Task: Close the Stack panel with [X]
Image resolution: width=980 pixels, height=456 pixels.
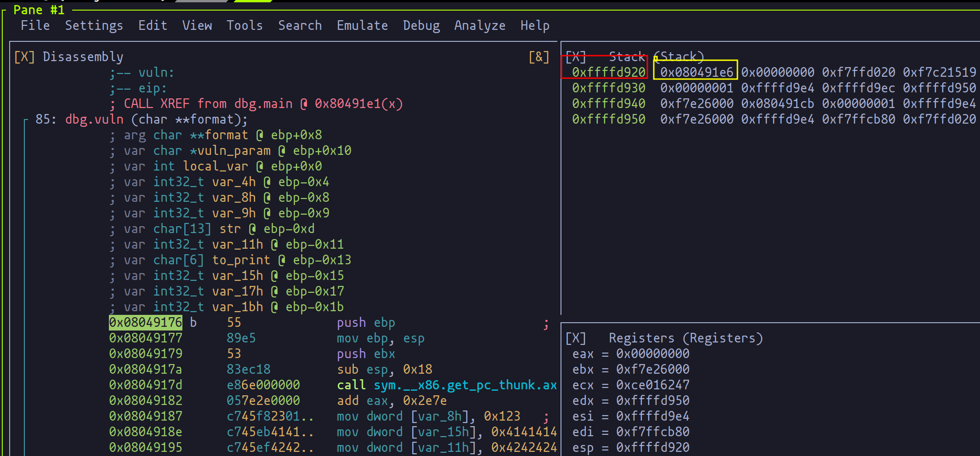Action: tap(576, 57)
